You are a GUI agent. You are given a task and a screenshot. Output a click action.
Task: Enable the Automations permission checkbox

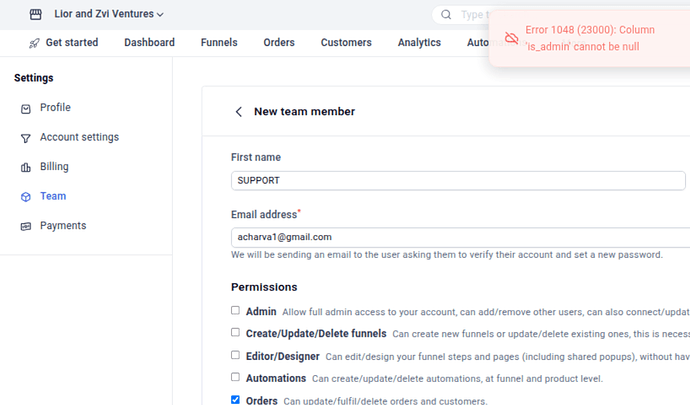pyautogui.click(x=236, y=378)
